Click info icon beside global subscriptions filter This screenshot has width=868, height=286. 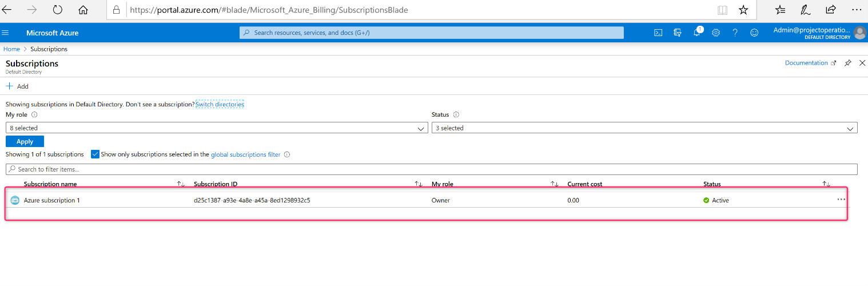point(287,154)
